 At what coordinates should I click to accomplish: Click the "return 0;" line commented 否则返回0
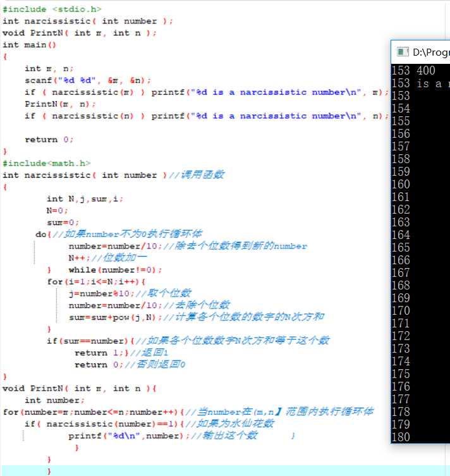130,364
